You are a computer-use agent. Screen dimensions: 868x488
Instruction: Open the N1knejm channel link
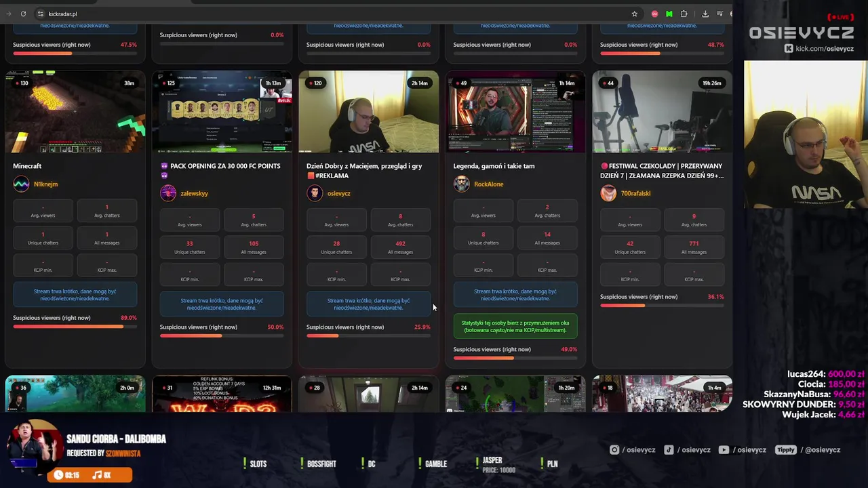[x=45, y=184]
